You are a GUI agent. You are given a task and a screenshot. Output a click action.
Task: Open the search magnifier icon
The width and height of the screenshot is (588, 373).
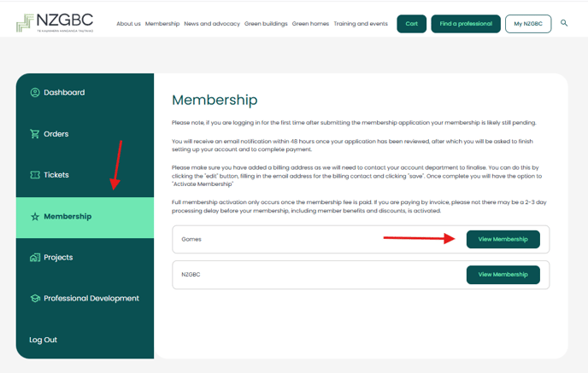coord(564,23)
